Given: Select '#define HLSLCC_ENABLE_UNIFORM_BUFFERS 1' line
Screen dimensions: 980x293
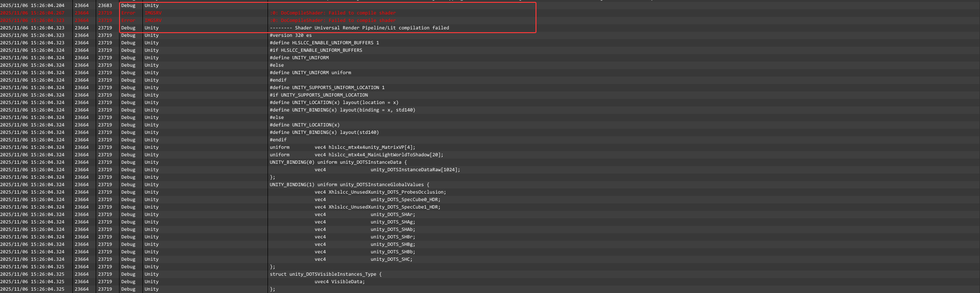Looking at the screenshot, I should (x=324, y=43).
